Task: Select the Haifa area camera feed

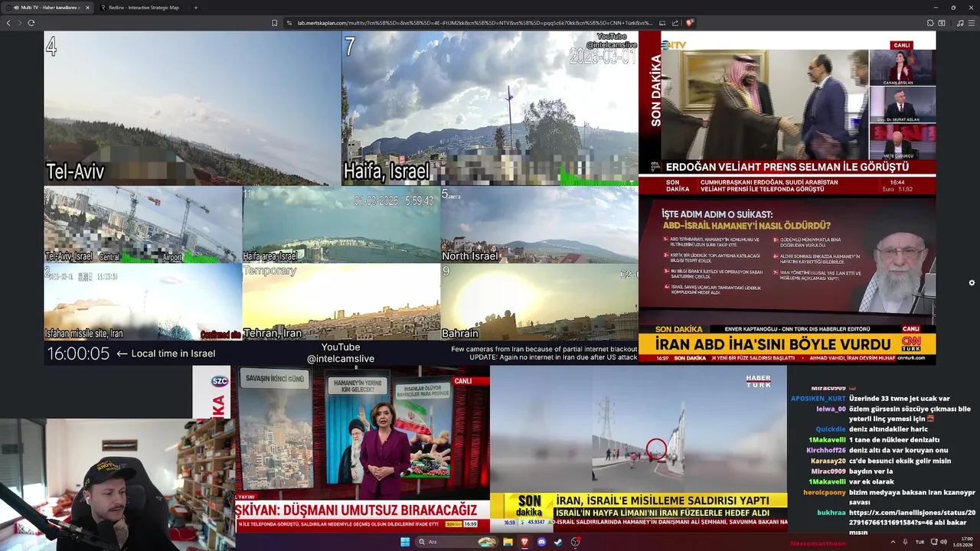Action: coord(341,224)
